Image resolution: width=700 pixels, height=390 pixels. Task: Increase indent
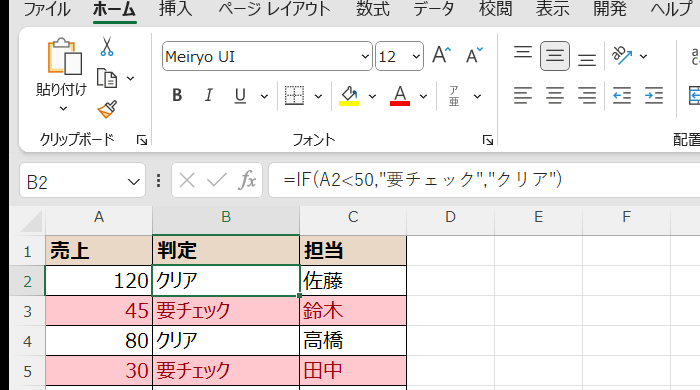654,95
